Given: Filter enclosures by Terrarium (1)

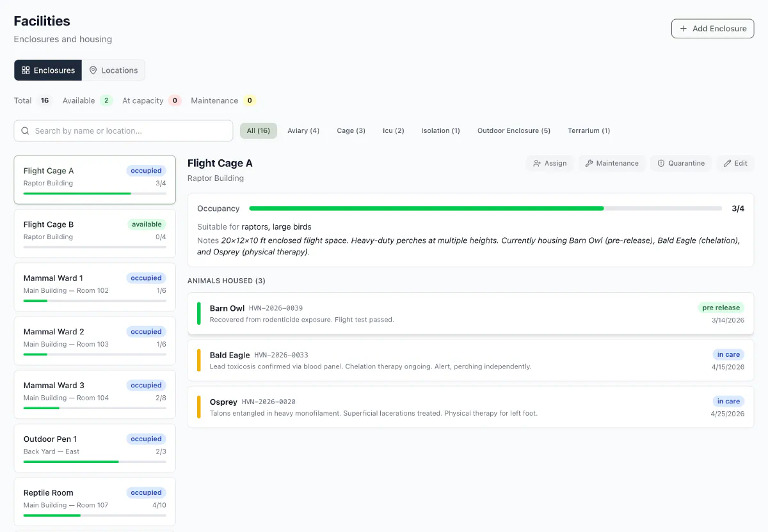Looking at the screenshot, I should coord(589,130).
